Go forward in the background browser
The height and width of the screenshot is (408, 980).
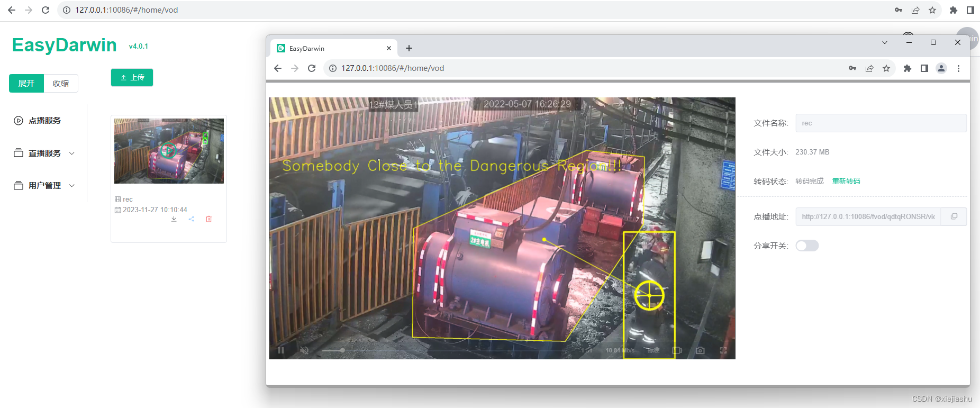(29, 10)
